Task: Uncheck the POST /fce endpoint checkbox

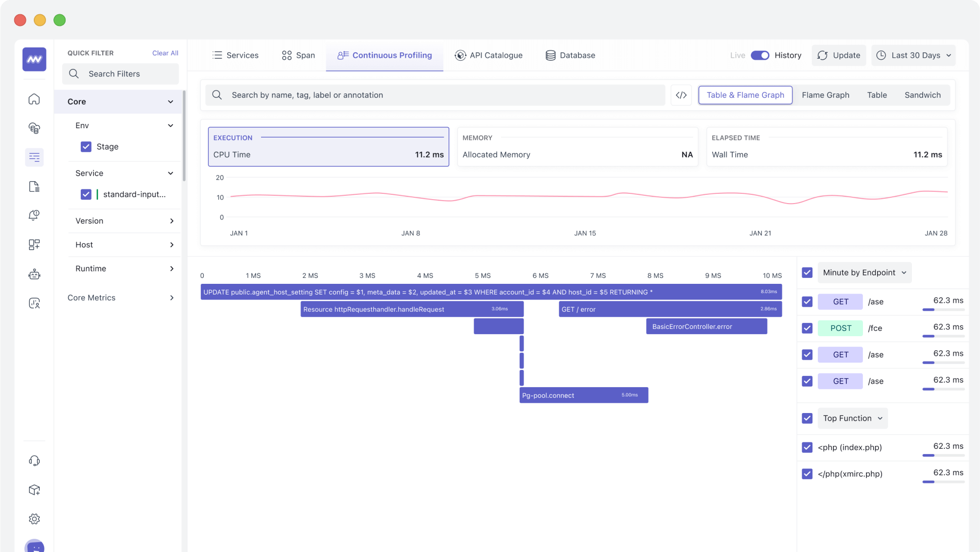Action: pyautogui.click(x=807, y=328)
